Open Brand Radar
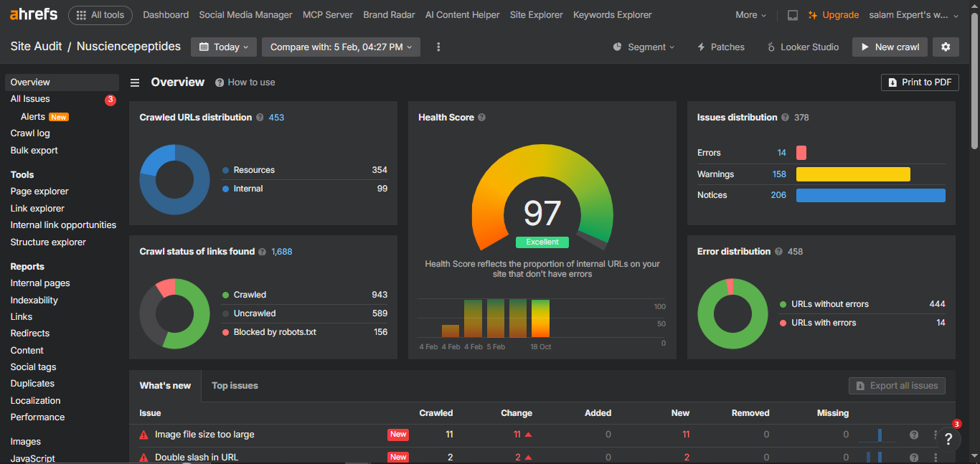The image size is (980, 464). (389, 15)
